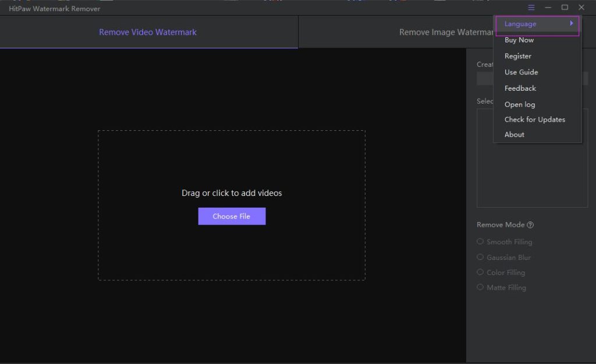Select the Matte Filling radio button

pyautogui.click(x=480, y=287)
